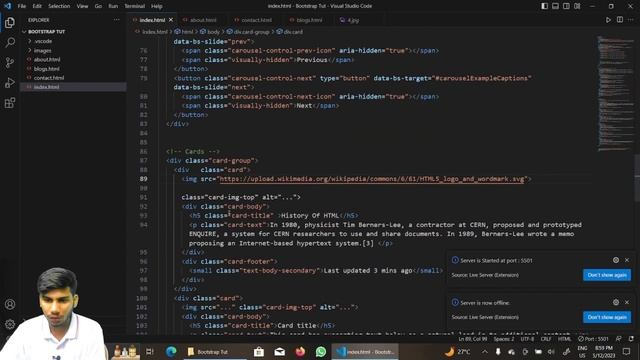Open Customize Layout icon
640x360 pixels.
(x=577, y=6)
